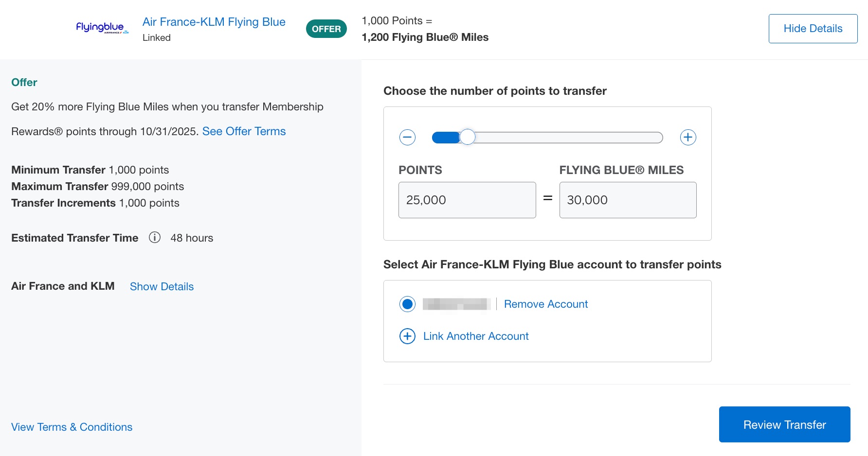Click the circled plus beside Link Another Account

click(407, 336)
